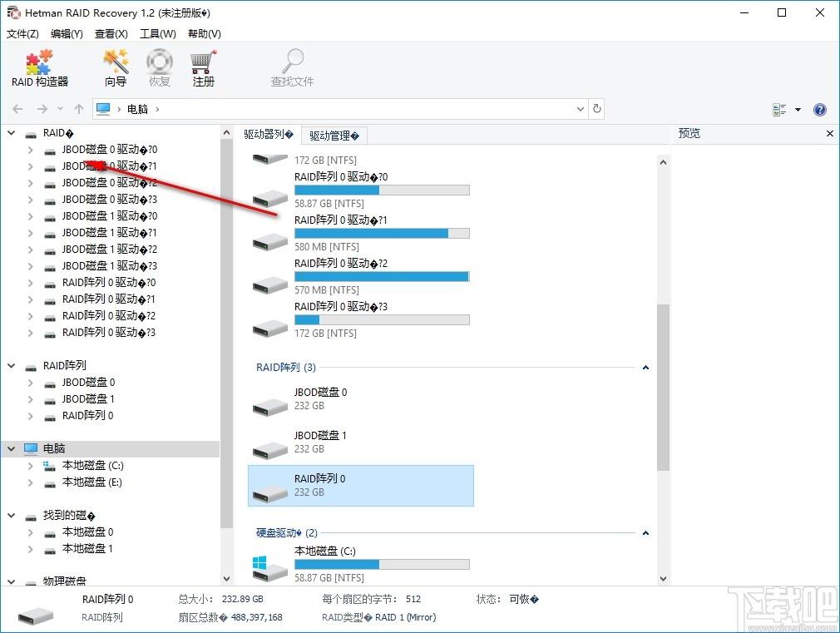Click drive list scroll up arrow
The image size is (840, 633).
663,162
